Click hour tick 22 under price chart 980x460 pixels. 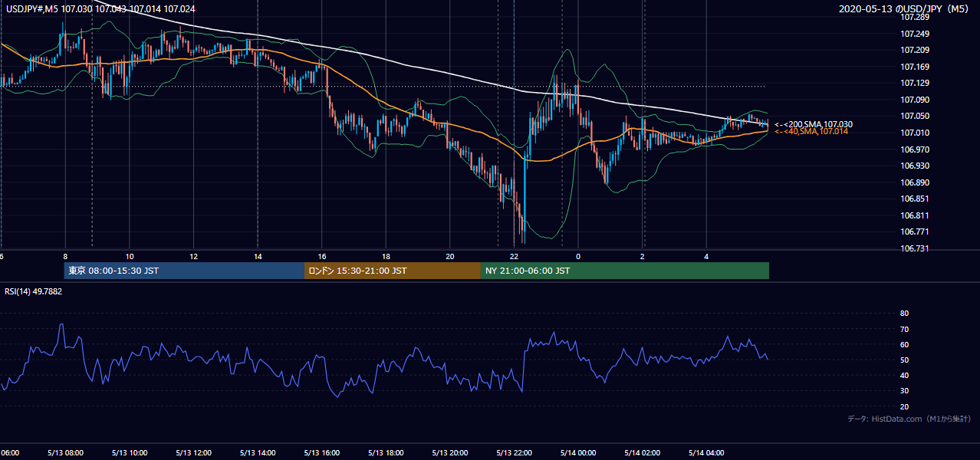coord(514,257)
